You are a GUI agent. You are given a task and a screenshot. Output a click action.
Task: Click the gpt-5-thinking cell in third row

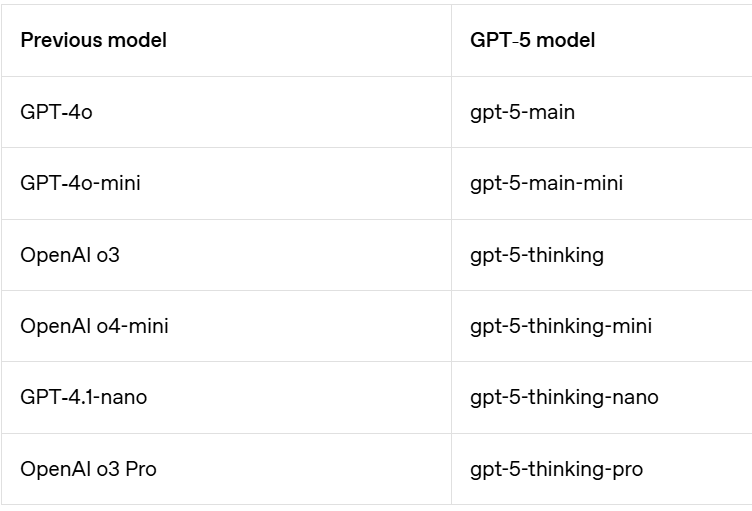tap(537, 255)
